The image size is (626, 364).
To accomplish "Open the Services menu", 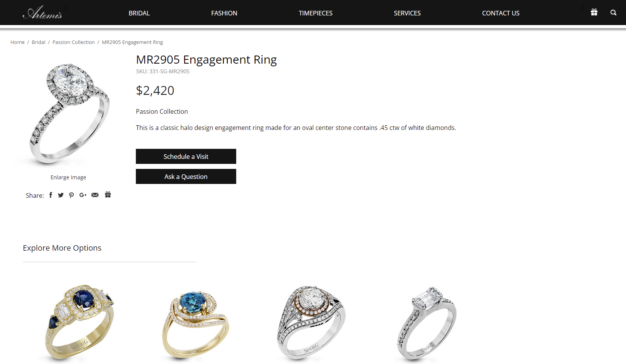I will tap(407, 13).
